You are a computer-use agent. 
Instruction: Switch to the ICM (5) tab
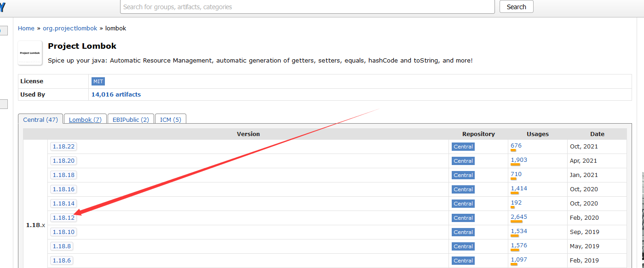pyautogui.click(x=171, y=120)
